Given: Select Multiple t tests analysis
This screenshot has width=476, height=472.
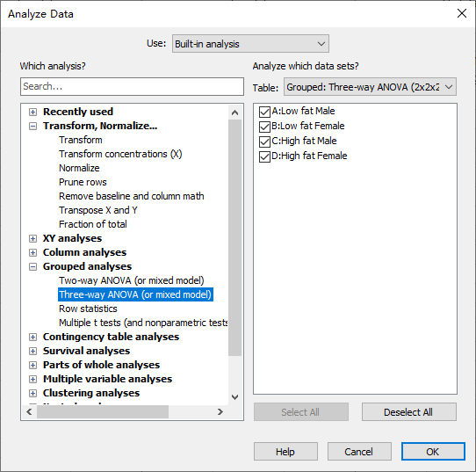Looking at the screenshot, I should (x=143, y=323).
